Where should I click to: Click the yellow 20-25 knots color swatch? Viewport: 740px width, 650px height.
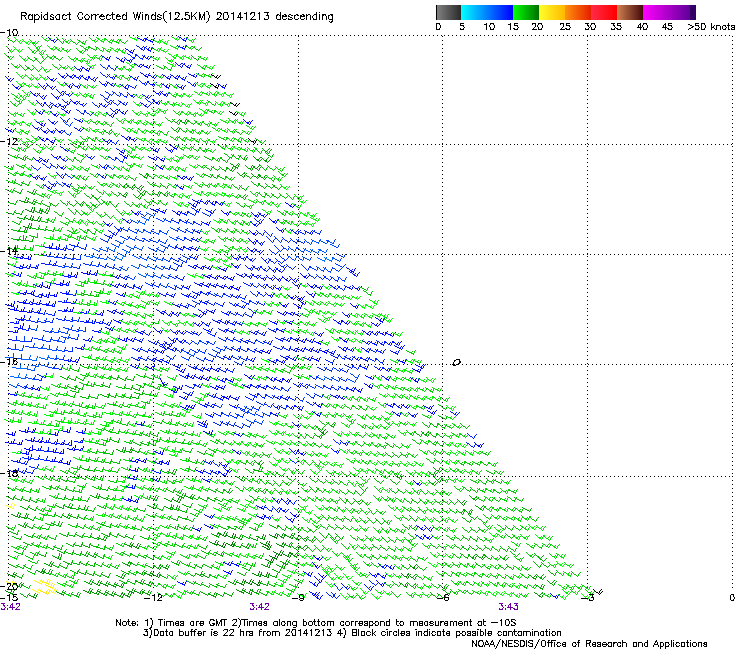pyautogui.click(x=552, y=12)
